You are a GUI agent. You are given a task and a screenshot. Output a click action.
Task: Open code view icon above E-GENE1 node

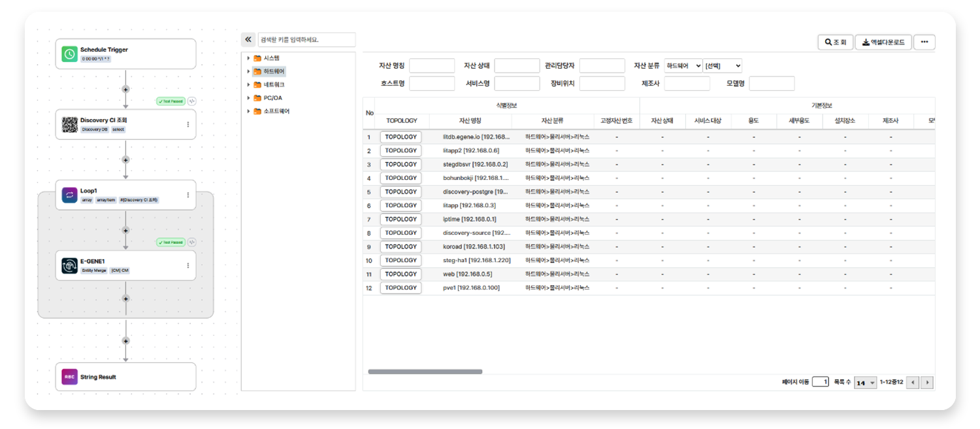(x=192, y=242)
